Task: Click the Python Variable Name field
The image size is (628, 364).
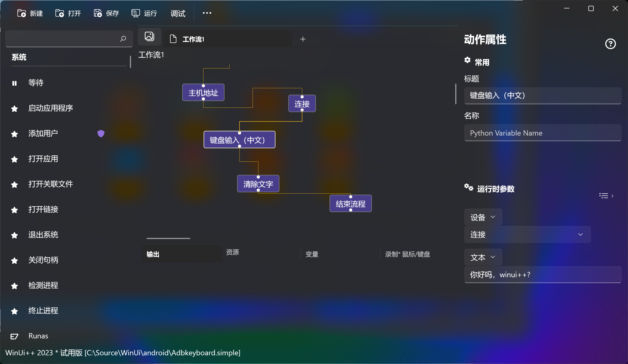Action: (x=542, y=133)
